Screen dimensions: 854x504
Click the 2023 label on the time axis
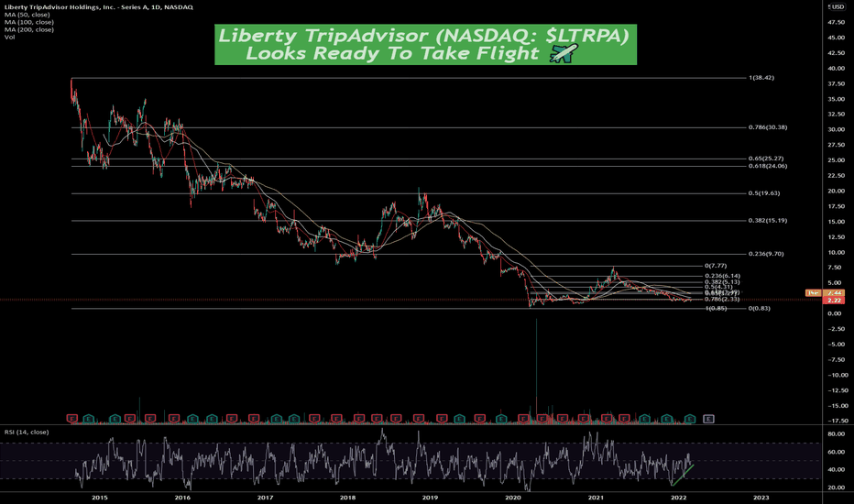(x=761, y=498)
